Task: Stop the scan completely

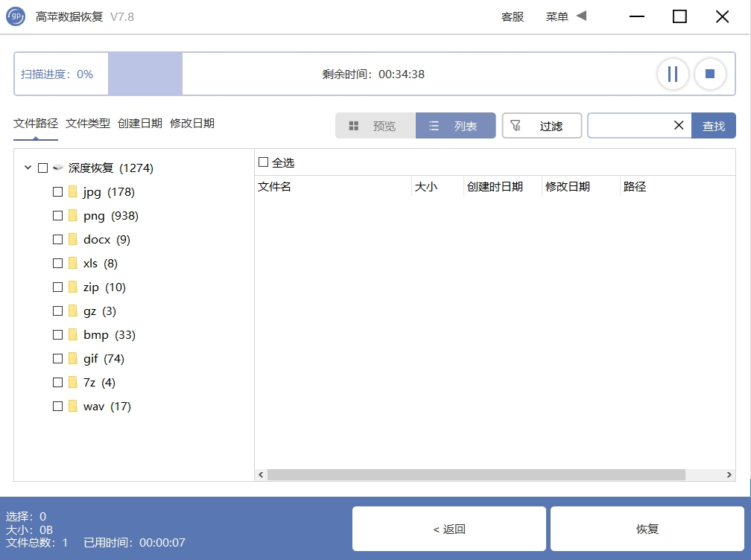Action: tap(710, 74)
